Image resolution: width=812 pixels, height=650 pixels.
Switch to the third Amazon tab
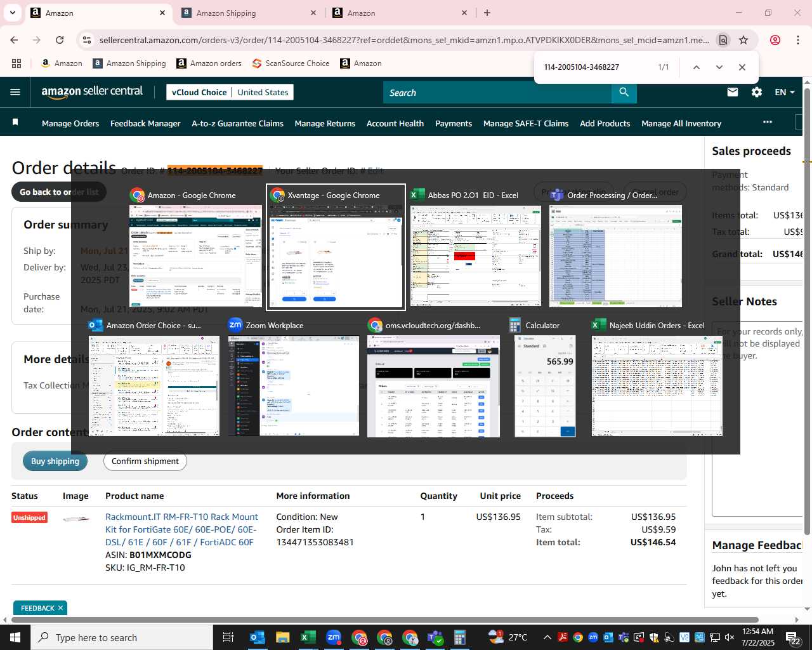point(400,13)
